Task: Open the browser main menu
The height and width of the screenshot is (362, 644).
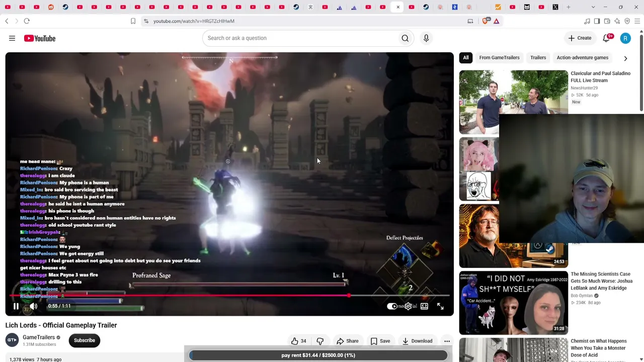Action: click(637, 21)
